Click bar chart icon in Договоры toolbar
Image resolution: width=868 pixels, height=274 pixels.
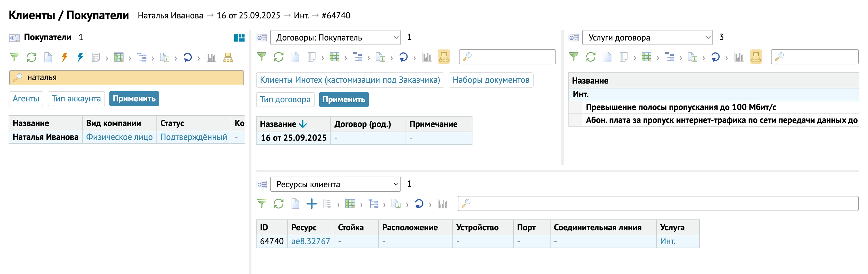click(427, 57)
